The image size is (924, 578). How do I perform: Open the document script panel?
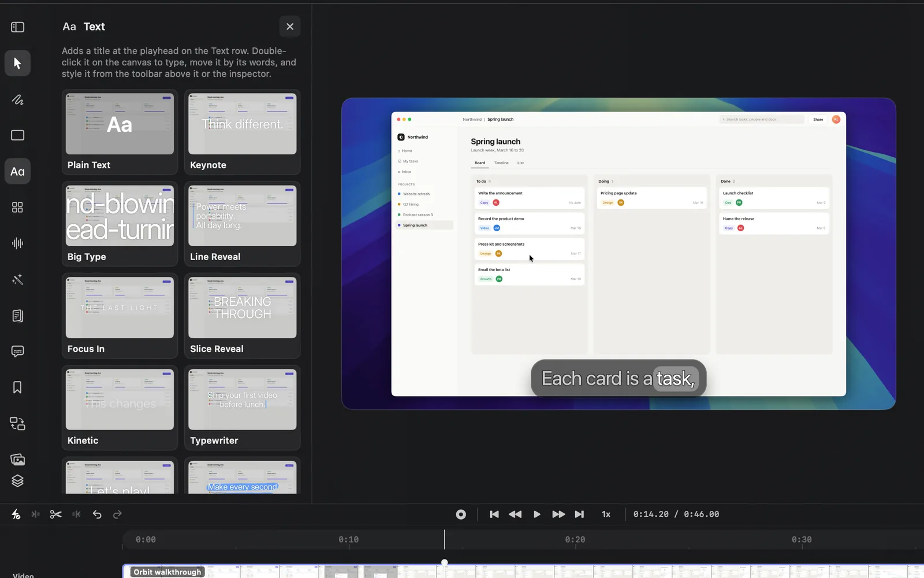tap(17, 316)
